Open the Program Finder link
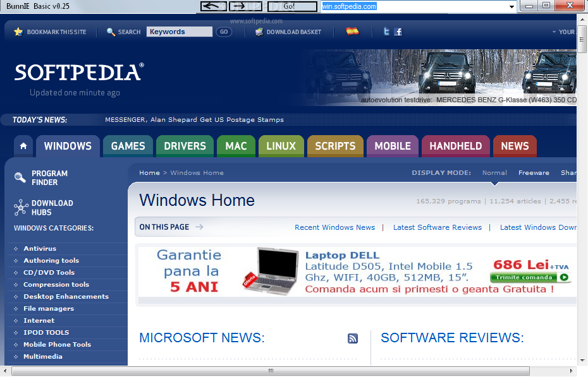This screenshot has height=377, width=588. click(x=49, y=178)
